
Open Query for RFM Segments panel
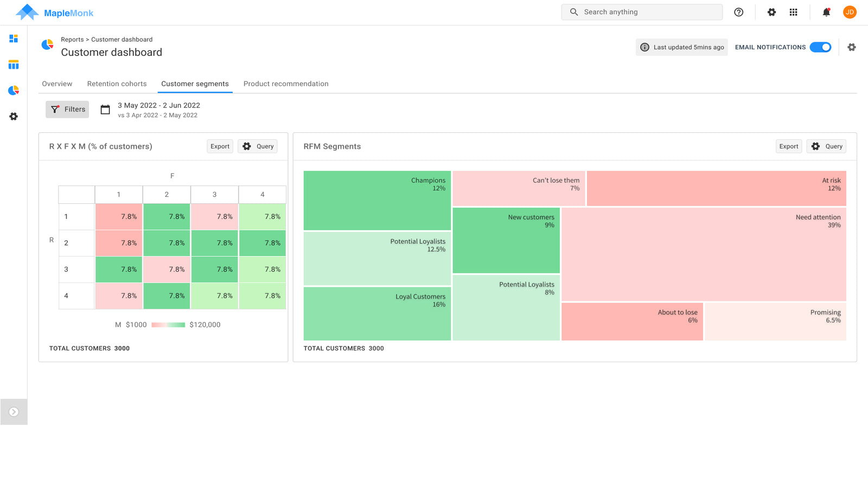click(x=826, y=146)
